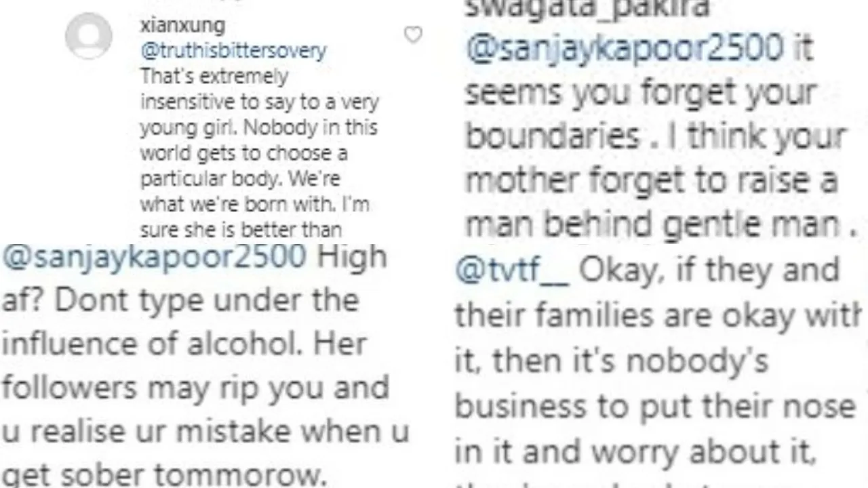The image size is (868, 488).
Task: Open xianxung's default profile avatar
Action: click(89, 36)
